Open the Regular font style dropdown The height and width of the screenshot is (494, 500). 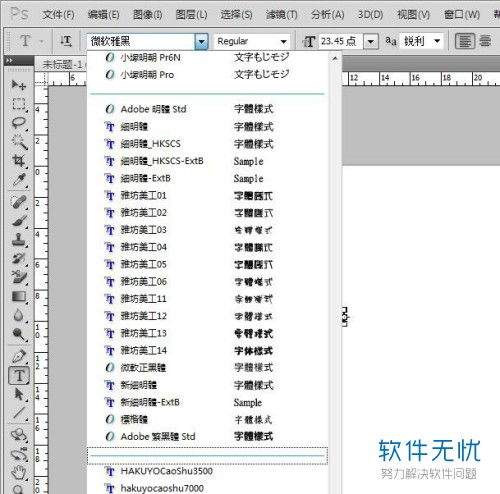[252, 42]
